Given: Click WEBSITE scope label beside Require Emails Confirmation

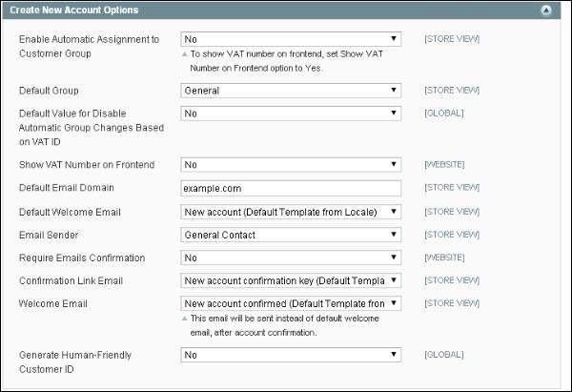Looking at the screenshot, I should coord(445,258).
